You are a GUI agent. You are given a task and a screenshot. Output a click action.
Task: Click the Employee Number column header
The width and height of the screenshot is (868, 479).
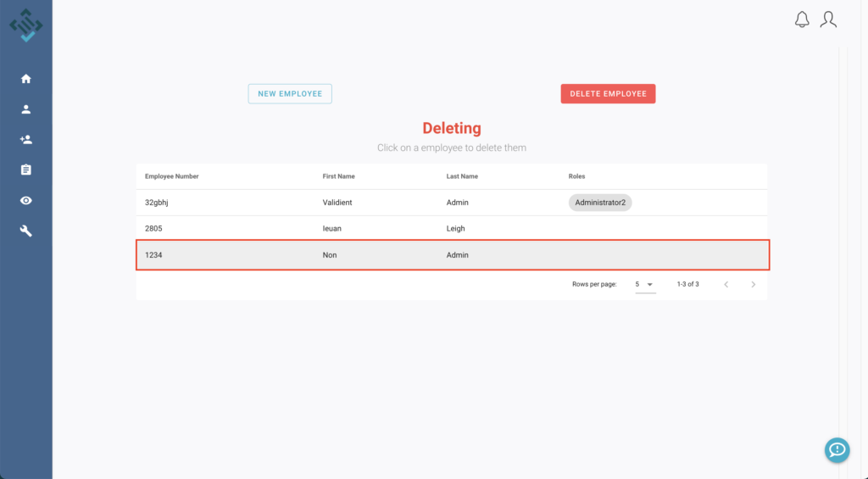[x=171, y=176]
